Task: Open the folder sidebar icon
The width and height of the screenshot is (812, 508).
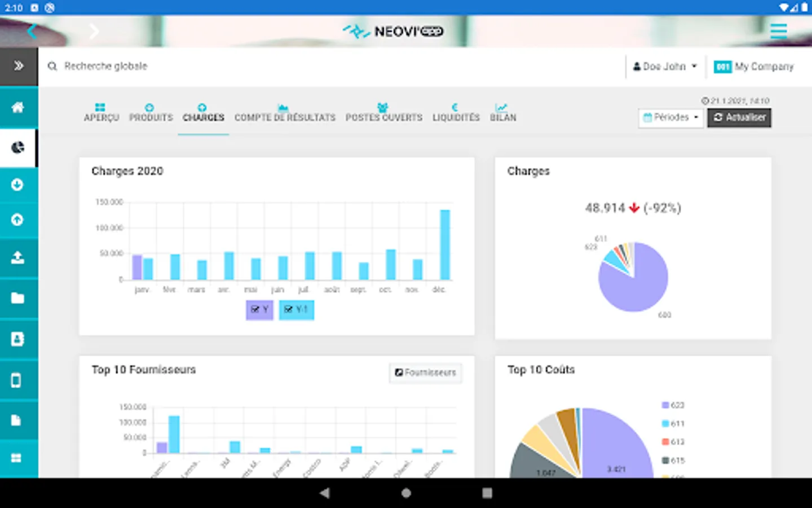Action: click(x=17, y=298)
